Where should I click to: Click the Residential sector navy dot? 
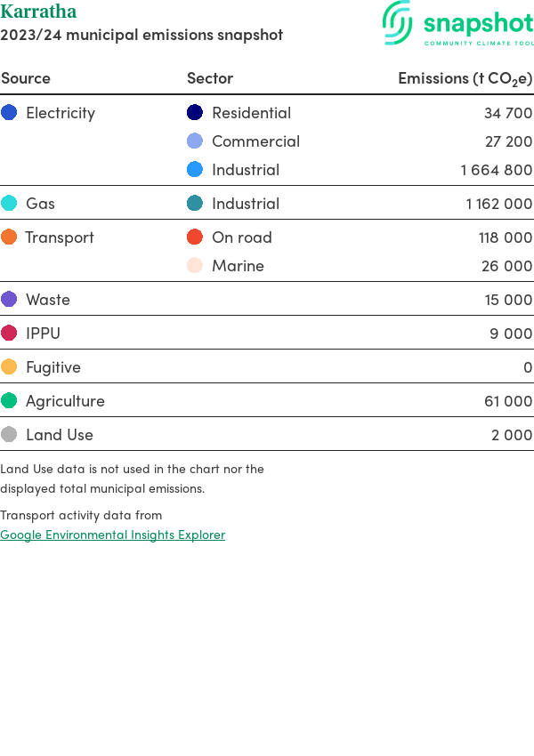click(x=195, y=113)
